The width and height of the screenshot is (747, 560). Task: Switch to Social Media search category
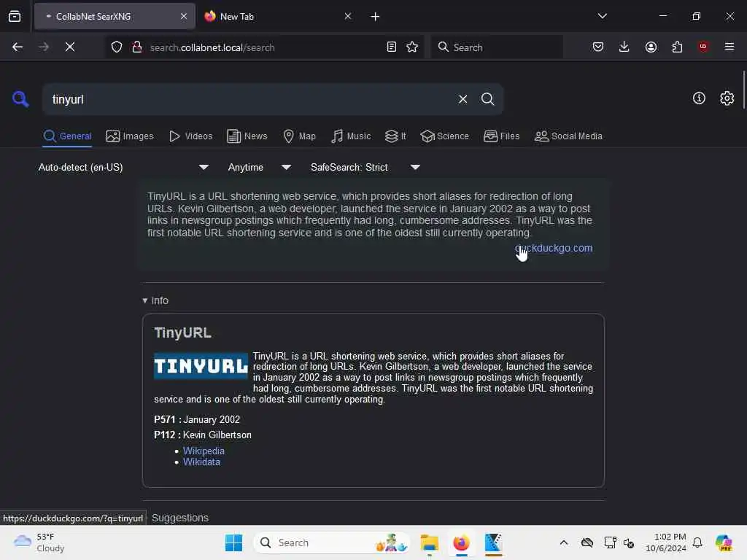click(568, 136)
